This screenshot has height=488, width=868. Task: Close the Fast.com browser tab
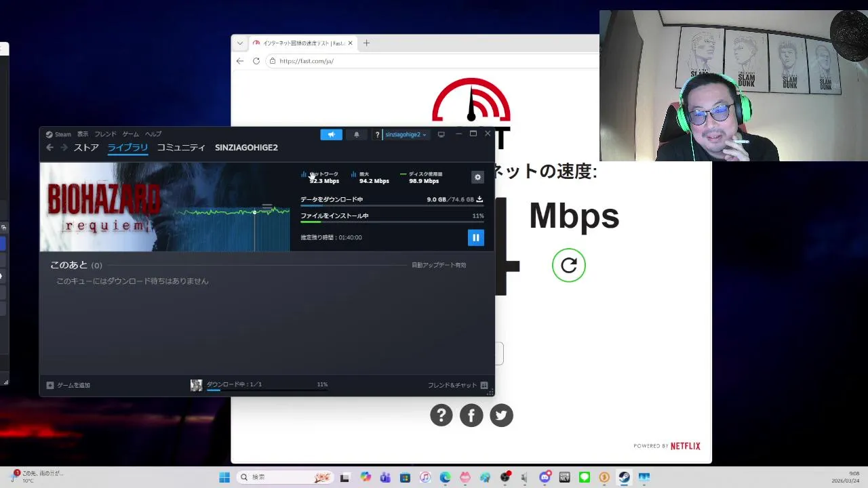pos(351,43)
